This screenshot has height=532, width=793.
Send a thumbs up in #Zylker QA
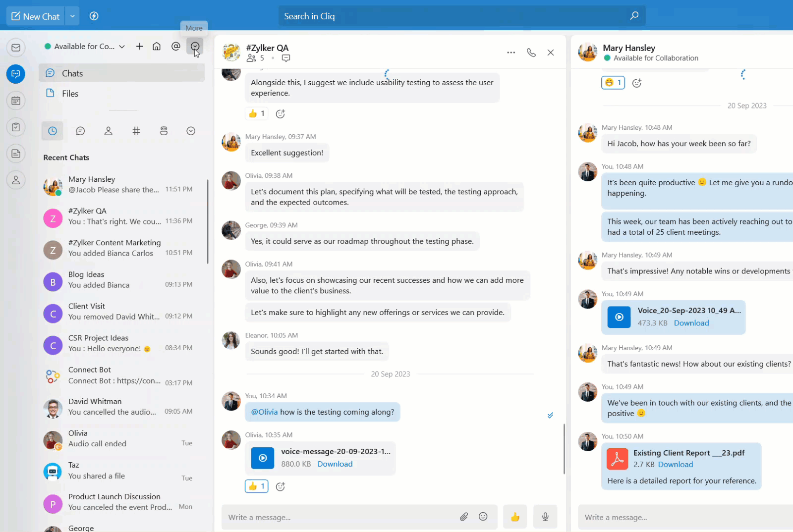click(515, 517)
